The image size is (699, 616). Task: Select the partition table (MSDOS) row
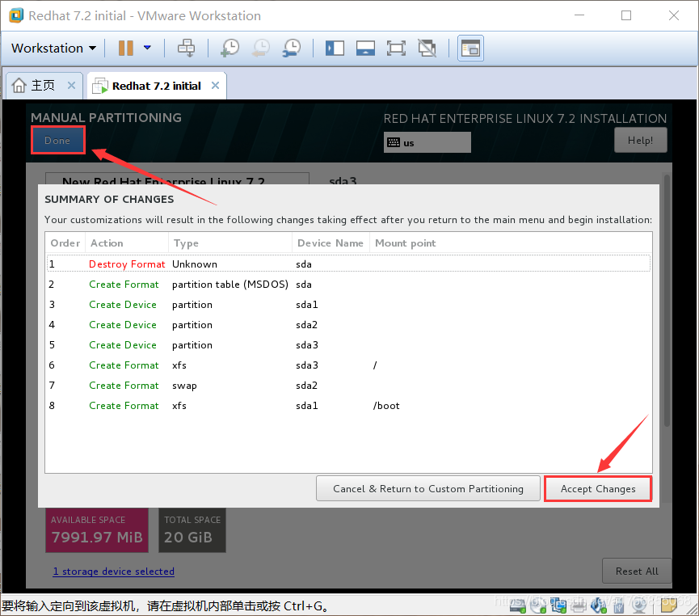click(348, 284)
